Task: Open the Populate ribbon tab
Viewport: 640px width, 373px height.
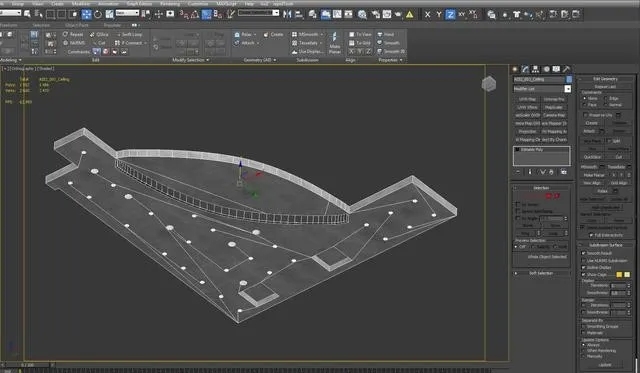Action: pyautogui.click(x=112, y=25)
